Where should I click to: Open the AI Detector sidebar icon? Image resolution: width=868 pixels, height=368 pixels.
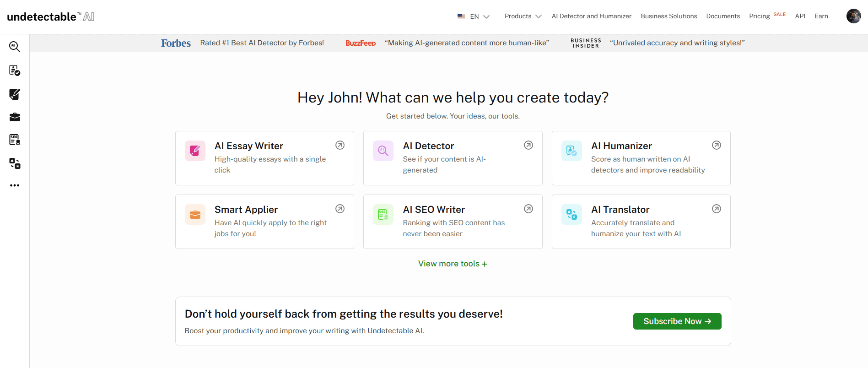15,46
